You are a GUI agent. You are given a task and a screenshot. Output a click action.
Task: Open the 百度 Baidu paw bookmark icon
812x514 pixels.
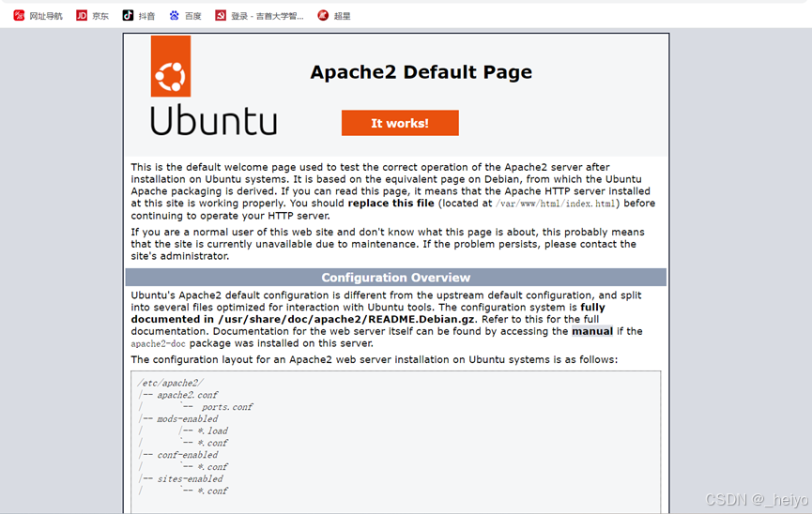pyautogui.click(x=174, y=16)
